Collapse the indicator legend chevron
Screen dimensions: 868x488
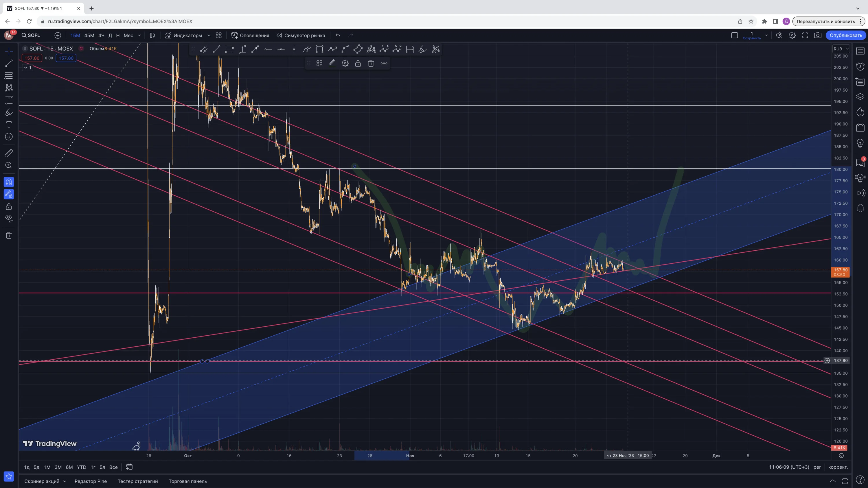pyautogui.click(x=27, y=68)
